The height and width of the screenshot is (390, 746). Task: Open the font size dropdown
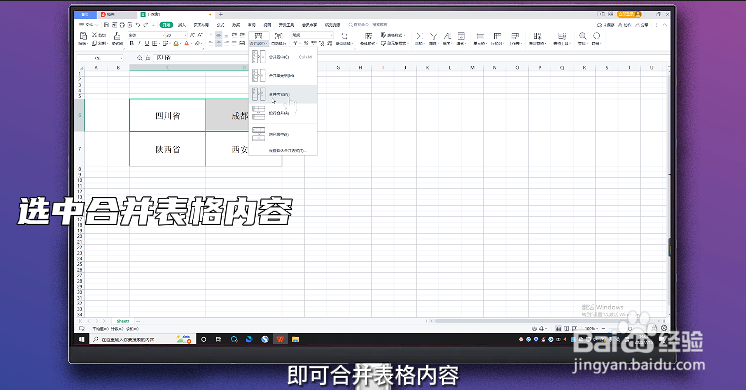tap(185, 35)
